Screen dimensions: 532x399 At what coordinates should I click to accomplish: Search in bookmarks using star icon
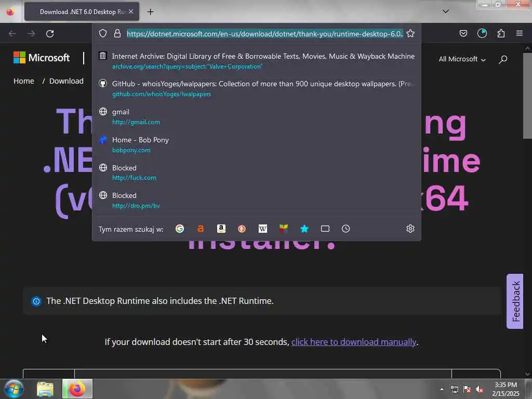(x=304, y=229)
